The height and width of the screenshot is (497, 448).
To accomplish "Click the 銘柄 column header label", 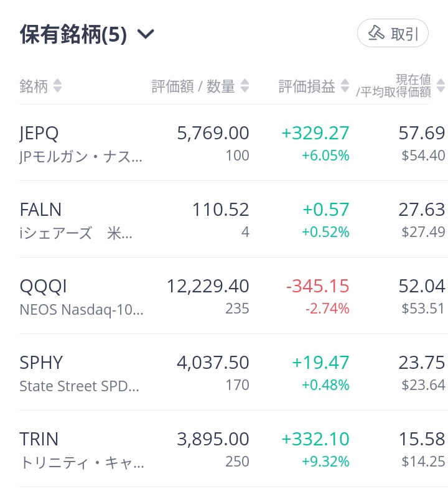I will coord(34,86).
